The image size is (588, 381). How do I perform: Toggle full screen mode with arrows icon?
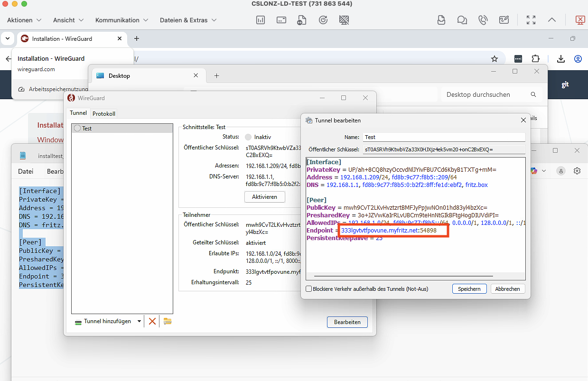pos(531,20)
